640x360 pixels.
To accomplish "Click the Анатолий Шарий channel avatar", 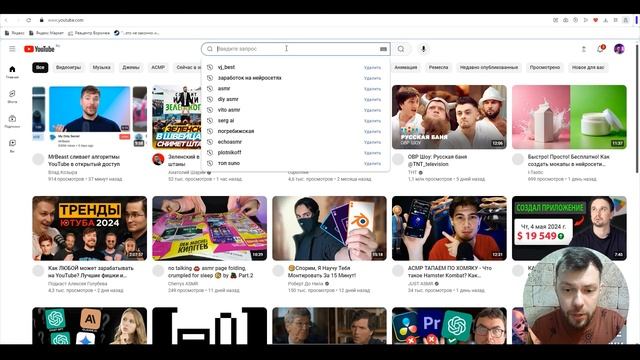I will (158, 159).
